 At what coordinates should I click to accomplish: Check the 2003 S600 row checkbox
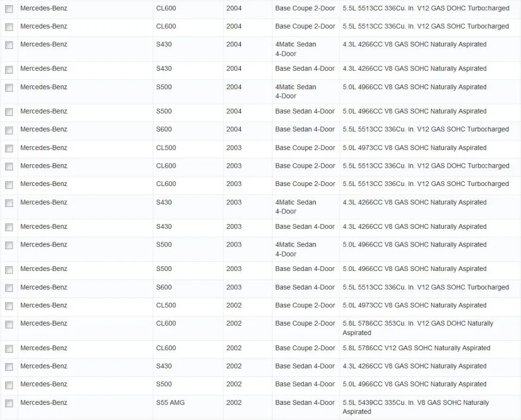click(x=9, y=288)
